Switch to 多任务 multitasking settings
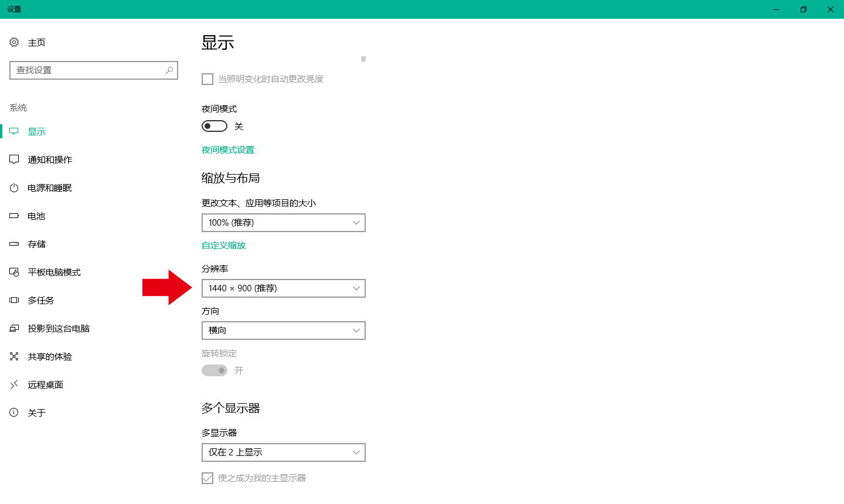 click(14, 300)
